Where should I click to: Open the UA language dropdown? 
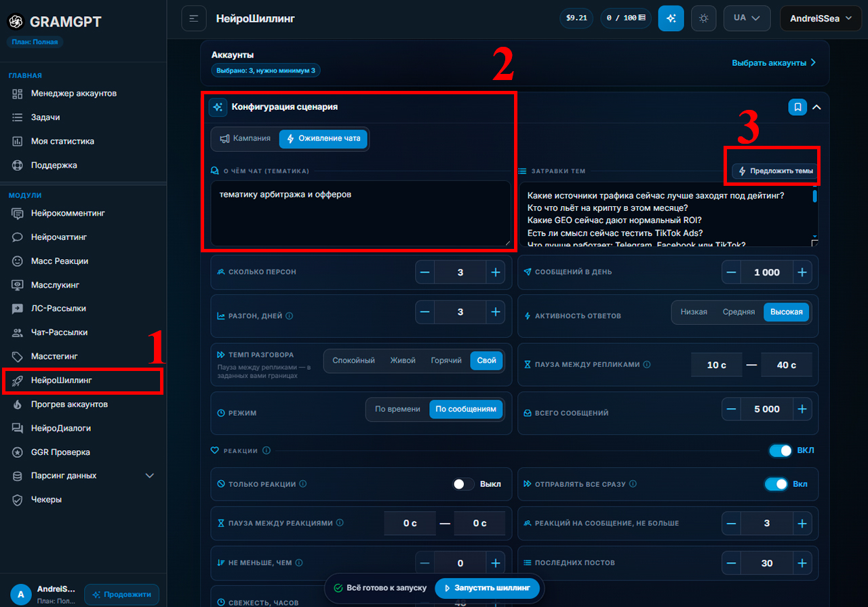click(747, 18)
